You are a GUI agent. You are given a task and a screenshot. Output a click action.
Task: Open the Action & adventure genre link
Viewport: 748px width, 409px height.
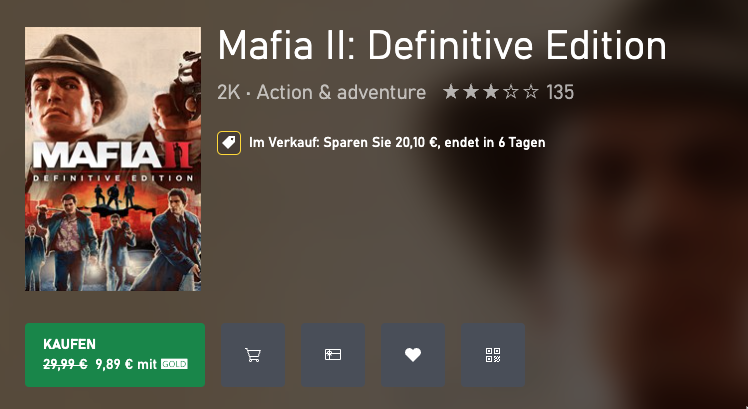[x=341, y=92]
